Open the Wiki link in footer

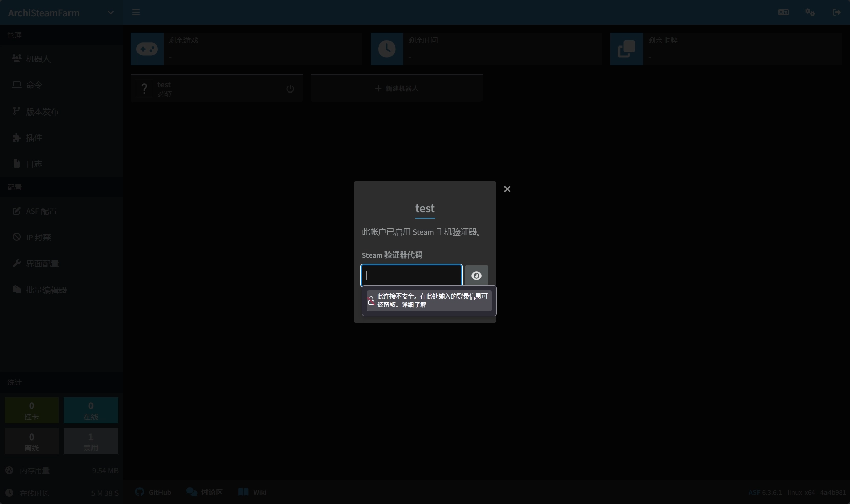(252, 492)
